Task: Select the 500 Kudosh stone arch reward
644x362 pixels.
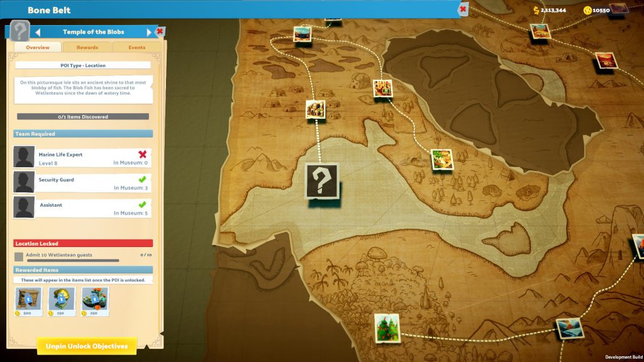Action: [x=29, y=302]
